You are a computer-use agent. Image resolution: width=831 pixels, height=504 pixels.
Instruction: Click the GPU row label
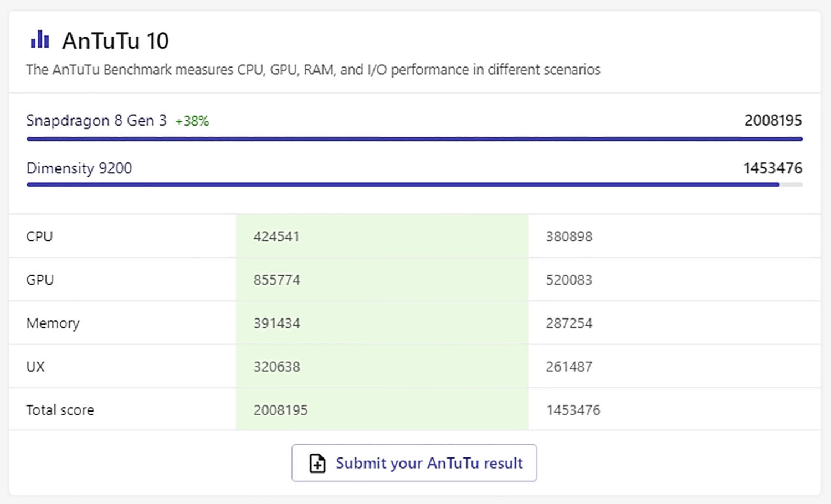[40, 280]
